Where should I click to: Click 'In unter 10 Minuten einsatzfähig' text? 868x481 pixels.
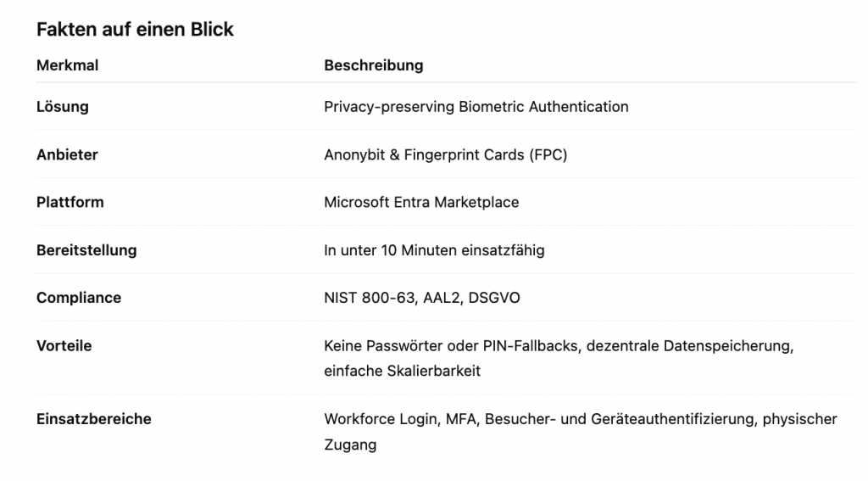tap(434, 250)
